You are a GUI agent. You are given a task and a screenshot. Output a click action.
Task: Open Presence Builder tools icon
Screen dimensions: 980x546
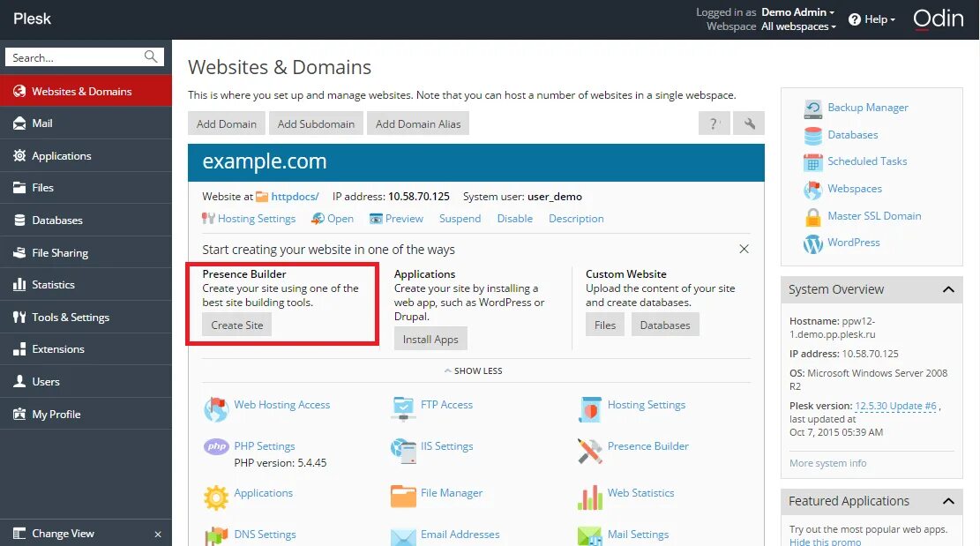(590, 451)
